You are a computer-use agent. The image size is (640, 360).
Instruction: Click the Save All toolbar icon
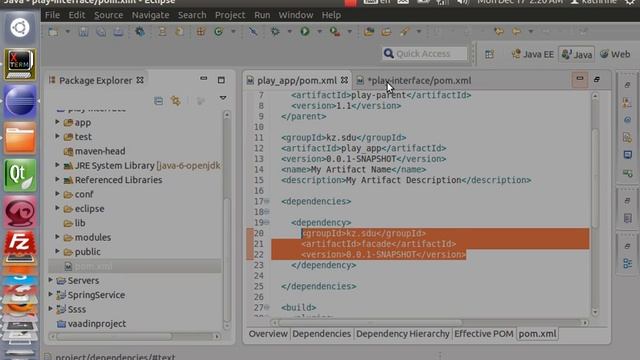click(101, 32)
